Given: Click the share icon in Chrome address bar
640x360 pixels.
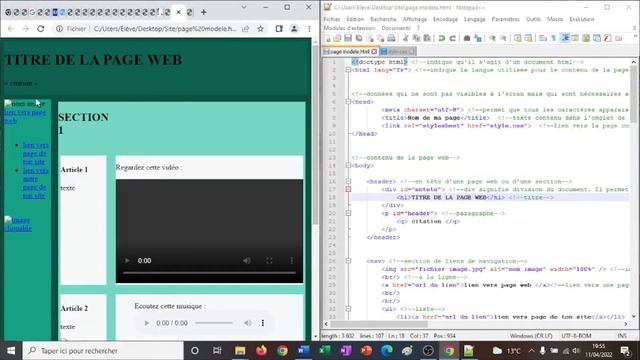Looking at the screenshot, I should (x=245, y=29).
